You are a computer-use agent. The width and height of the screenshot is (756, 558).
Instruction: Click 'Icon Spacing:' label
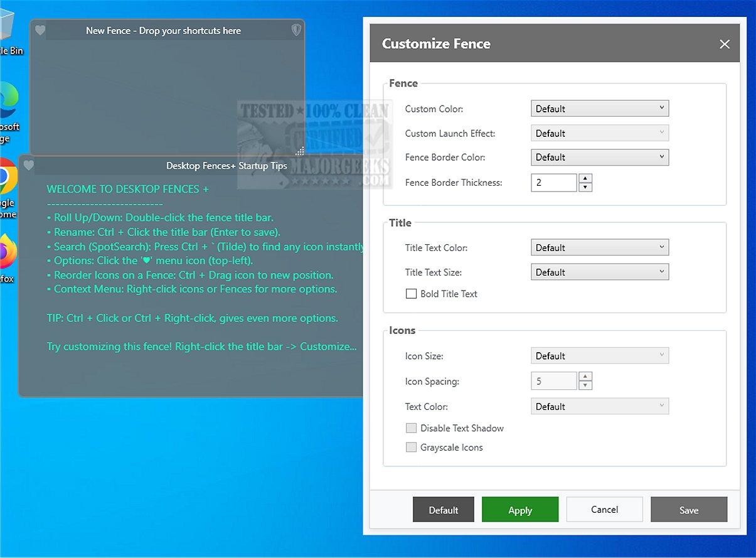[432, 382]
